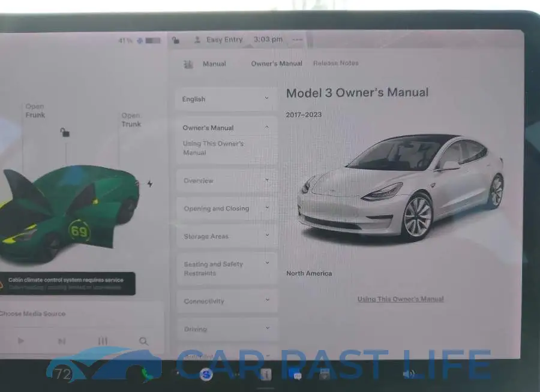This screenshot has height=392, width=540.
Task: Tap the 69 circle on the car
Action: tap(79, 231)
